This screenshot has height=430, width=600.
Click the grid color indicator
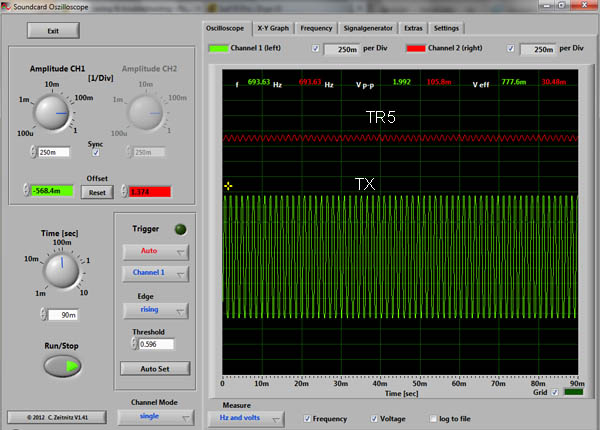(x=575, y=392)
